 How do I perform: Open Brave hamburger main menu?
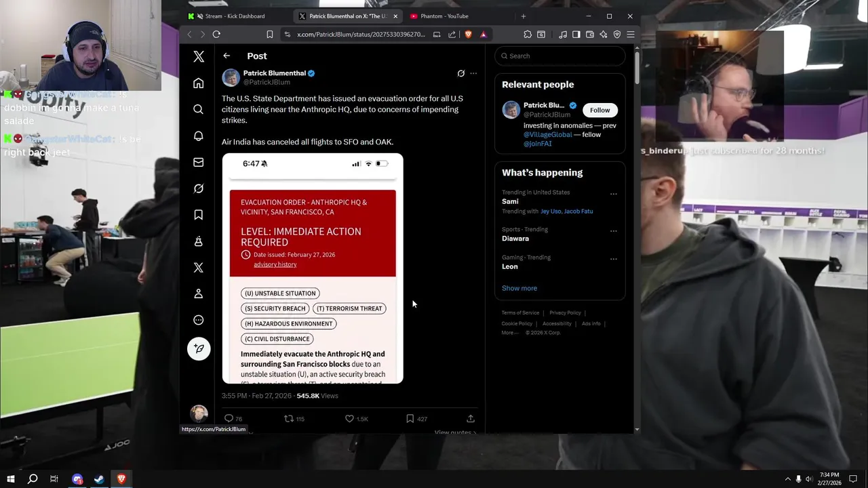631,35
